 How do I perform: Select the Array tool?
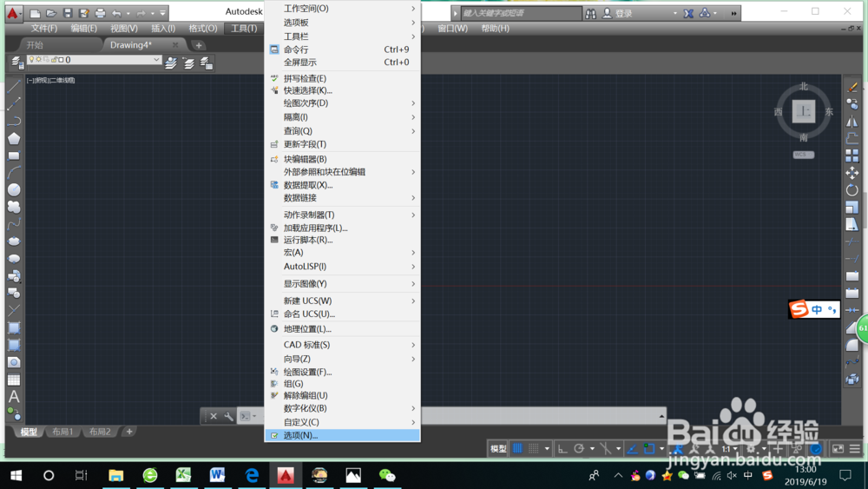pos(852,155)
